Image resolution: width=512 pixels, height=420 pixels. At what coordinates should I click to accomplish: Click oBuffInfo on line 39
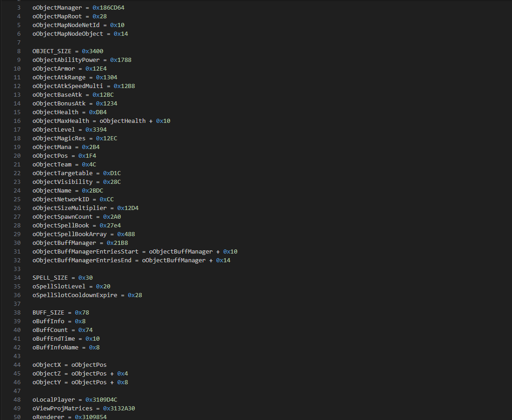click(x=48, y=321)
